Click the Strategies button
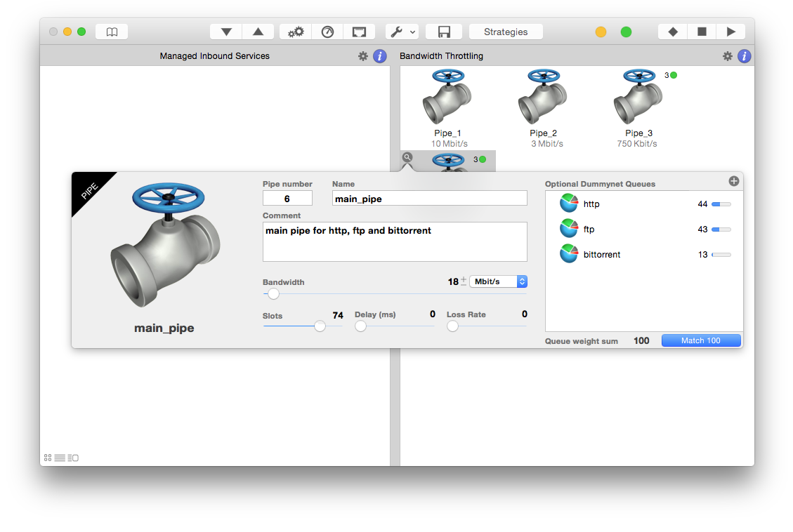Screen dimensions: 793x532 point(506,32)
